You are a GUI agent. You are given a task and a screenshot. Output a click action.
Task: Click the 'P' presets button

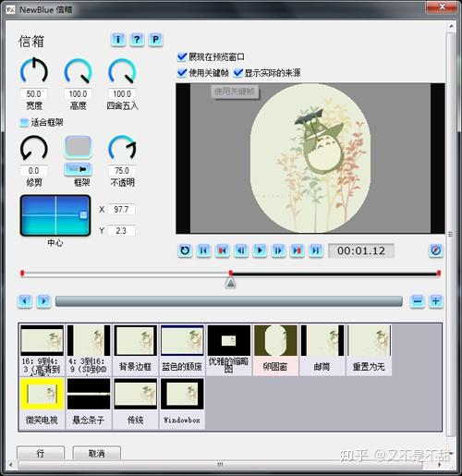tap(155, 40)
